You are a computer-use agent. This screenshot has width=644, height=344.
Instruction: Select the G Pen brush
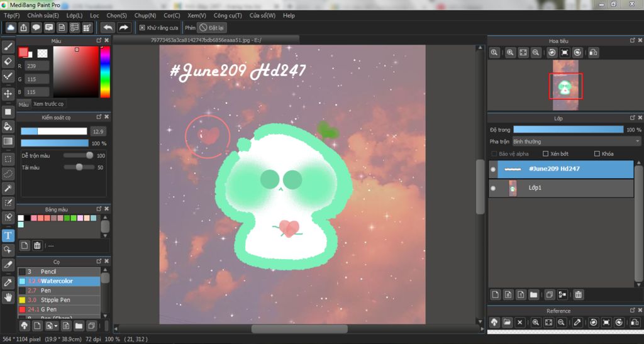(58, 309)
